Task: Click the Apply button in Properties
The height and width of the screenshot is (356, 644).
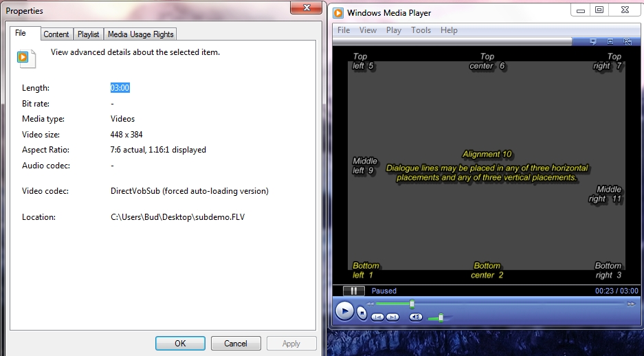Action: (291, 343)
